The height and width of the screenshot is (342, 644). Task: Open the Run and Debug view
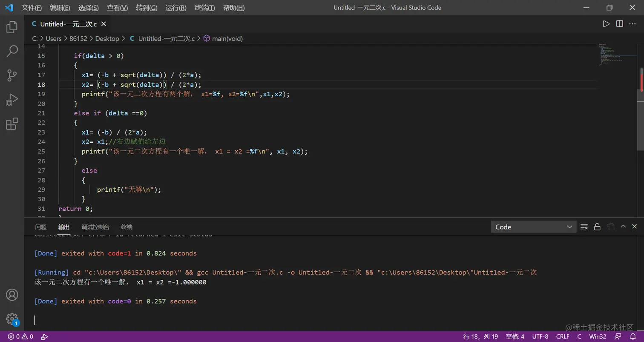[12, 100]
